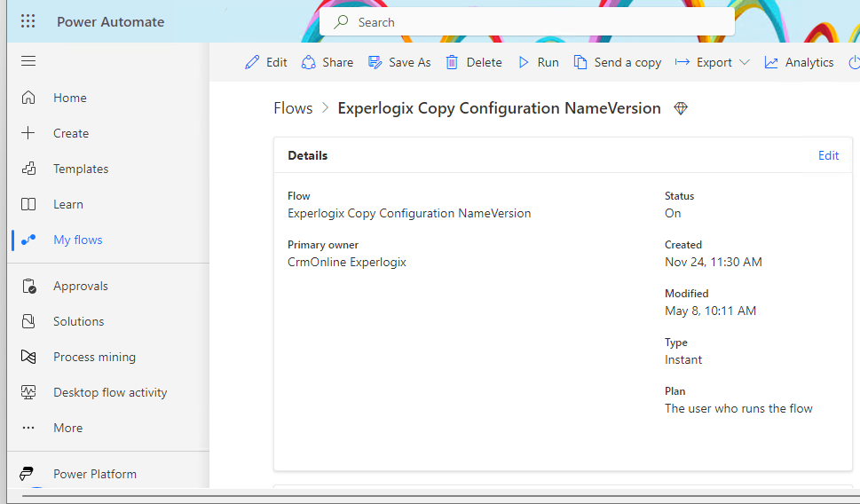Open the app launcher waffle icon
This screenshot has width=860, height=504.
[28, 21]
